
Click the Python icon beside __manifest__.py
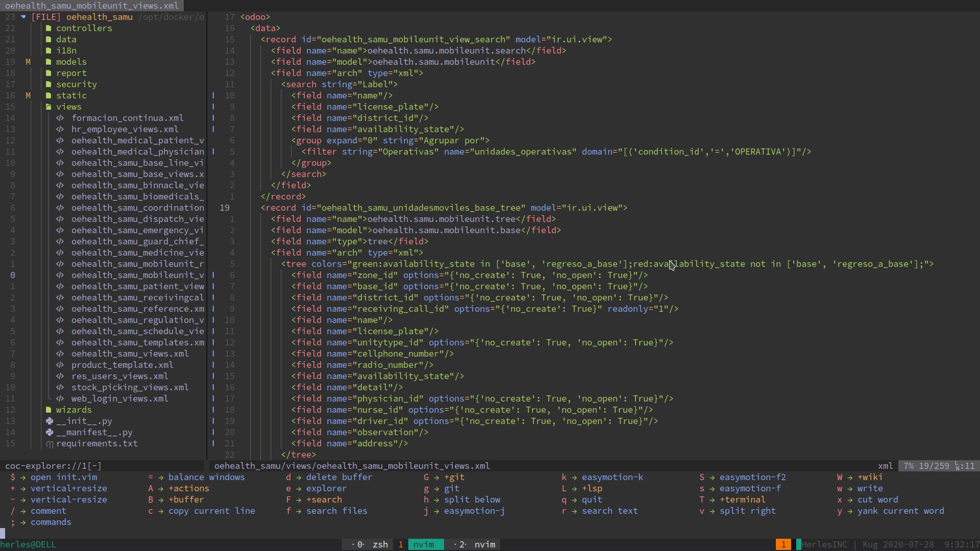pyautogui.click(x=50, y=432)
